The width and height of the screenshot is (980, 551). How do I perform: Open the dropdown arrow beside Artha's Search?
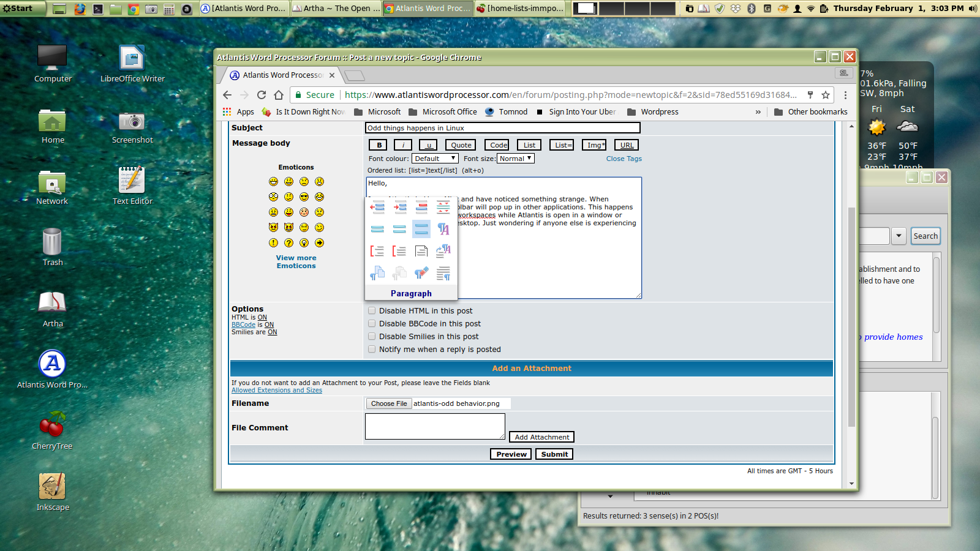click(x=899, y=236)
